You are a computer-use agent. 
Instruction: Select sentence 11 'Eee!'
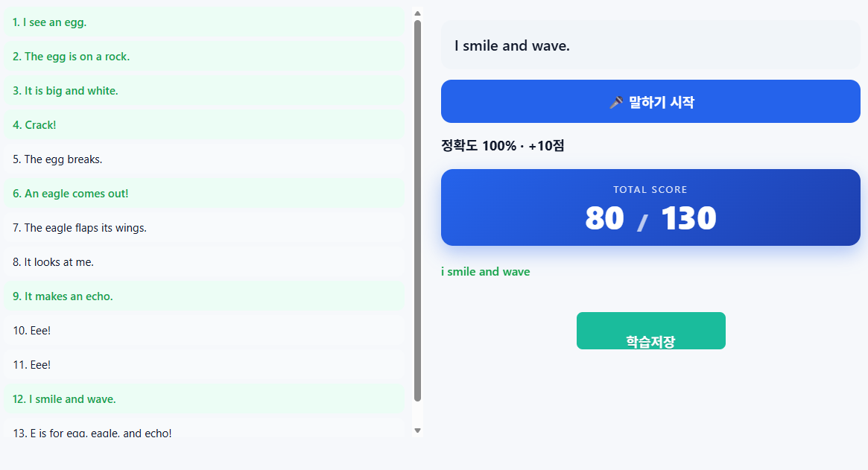coord(204,365)
